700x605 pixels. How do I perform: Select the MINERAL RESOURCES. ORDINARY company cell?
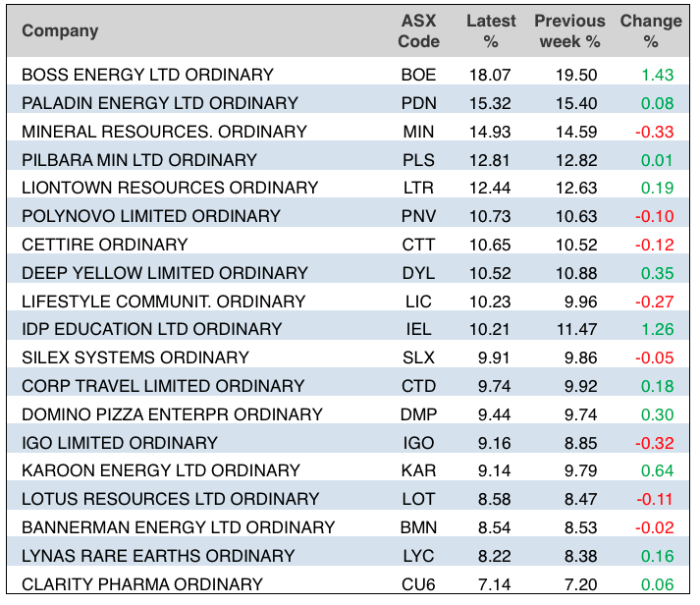pyautogui.click(x=164, y=132)
